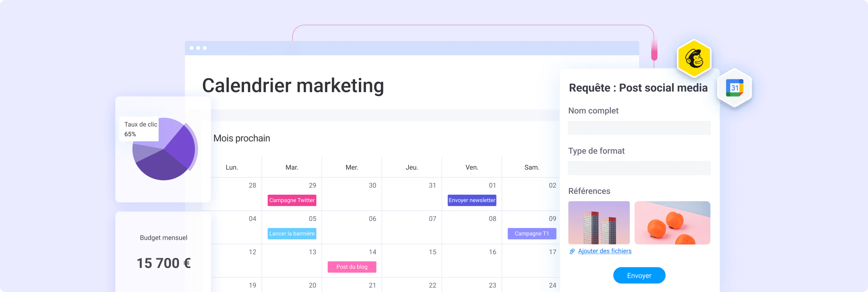
Task: Select day 17 in the calendar
Action: pyautogui.click(x=552, y=252)
